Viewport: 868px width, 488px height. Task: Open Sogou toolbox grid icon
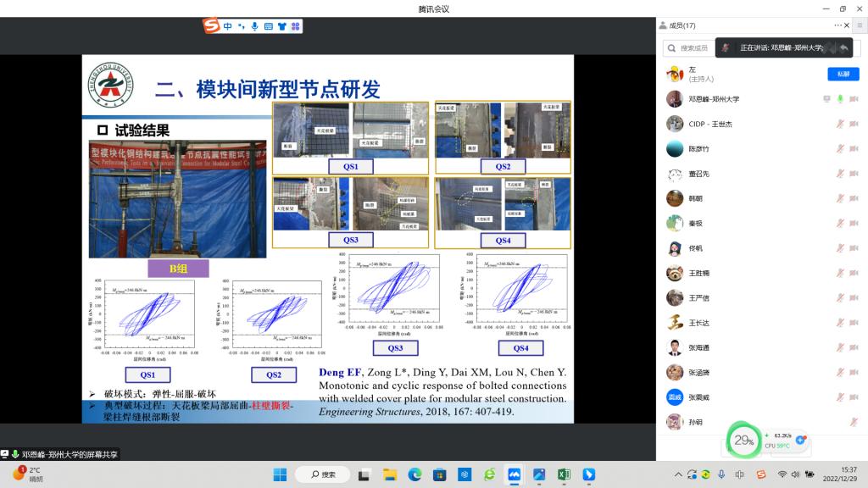click(295, 26)
